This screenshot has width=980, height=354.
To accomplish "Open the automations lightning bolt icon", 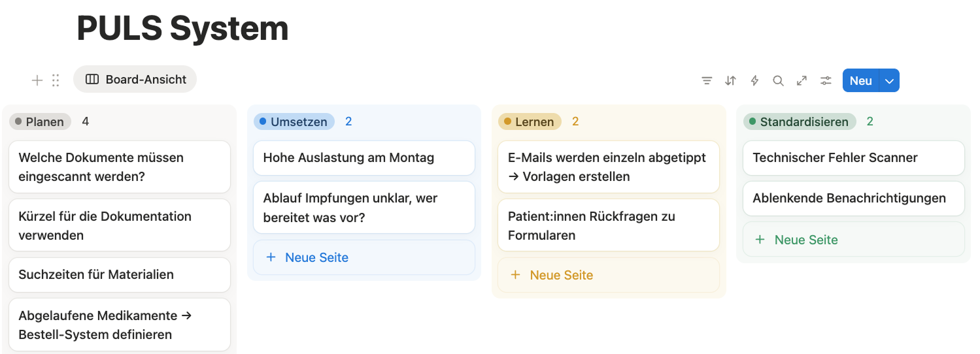I will pyautogui.click(x=754, y=80).
